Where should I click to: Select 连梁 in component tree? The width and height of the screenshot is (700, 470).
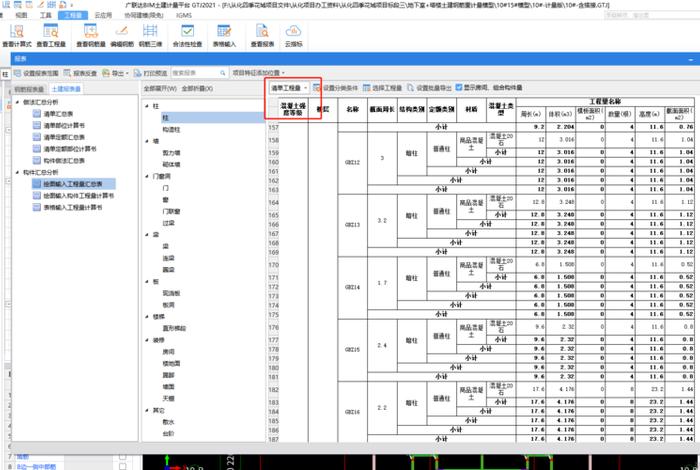(x=169, y=258)
